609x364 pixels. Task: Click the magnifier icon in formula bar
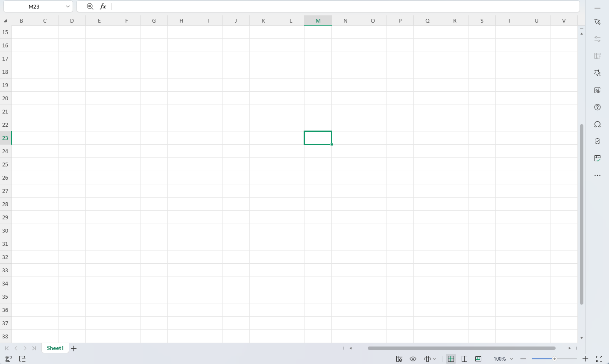(x=90, y=6)
